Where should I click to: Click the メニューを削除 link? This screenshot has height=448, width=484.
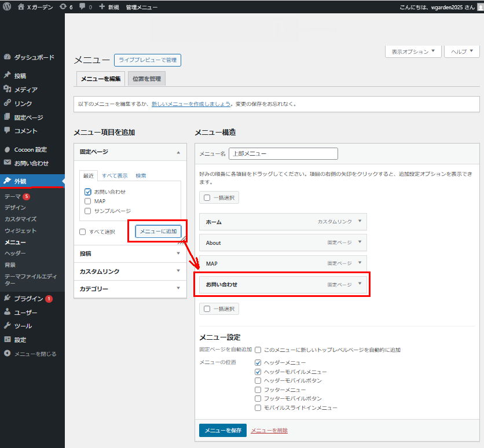(x=269, y=431)
